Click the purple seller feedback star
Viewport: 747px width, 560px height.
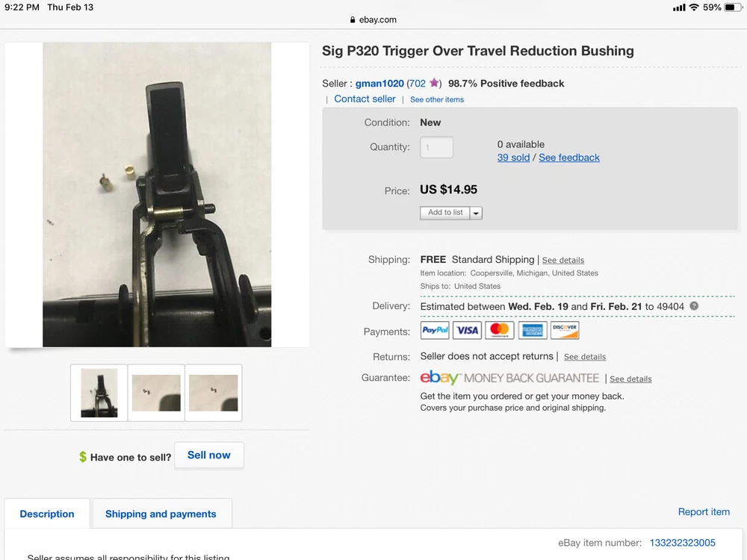coord(434,84)
